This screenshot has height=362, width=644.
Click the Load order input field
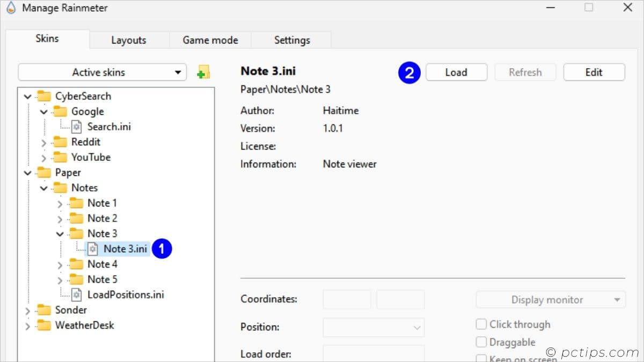(x=374, y=354)
